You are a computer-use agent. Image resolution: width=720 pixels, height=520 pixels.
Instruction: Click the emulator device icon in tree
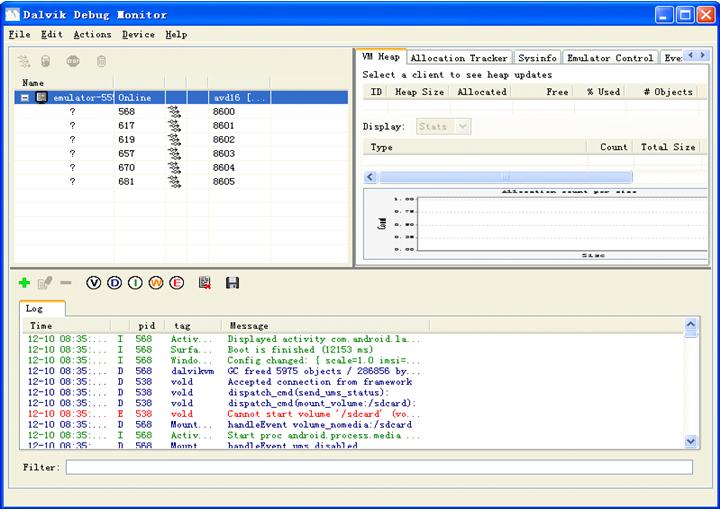point(42,97)
